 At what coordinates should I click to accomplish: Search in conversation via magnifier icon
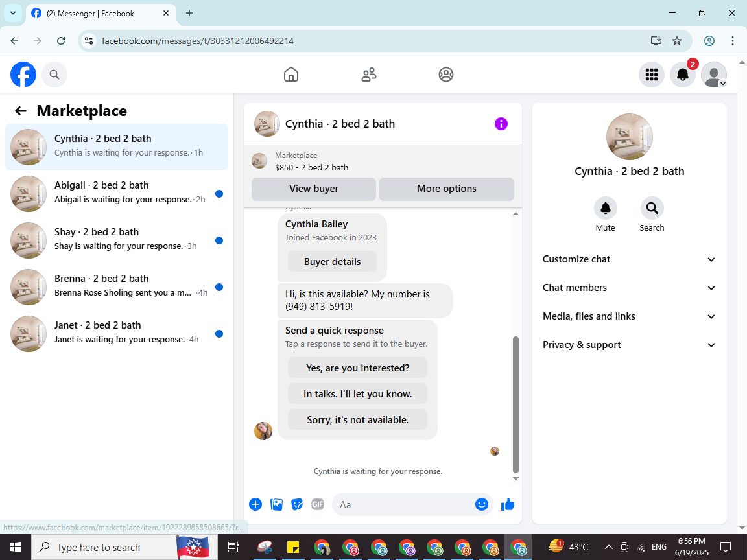point(652,208)
